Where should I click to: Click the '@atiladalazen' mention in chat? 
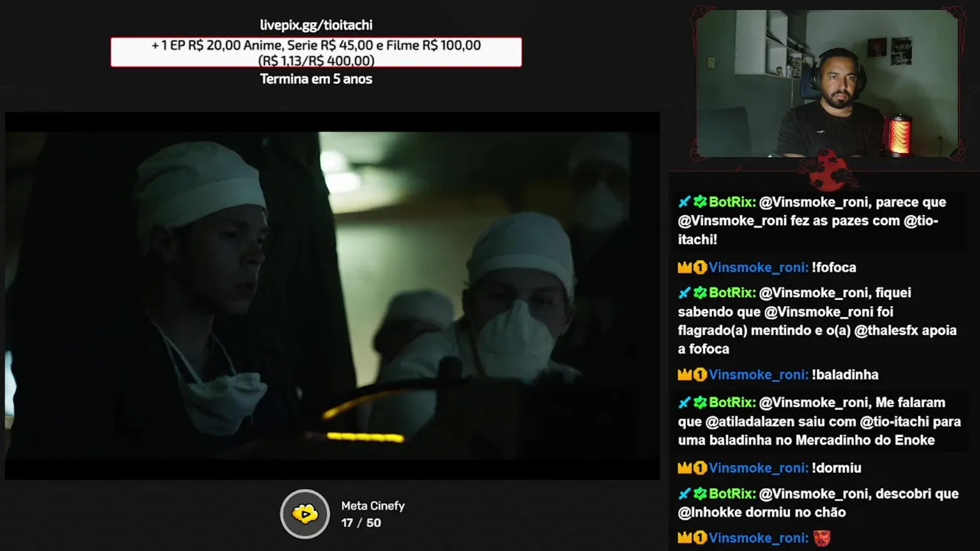click(751, 422)
